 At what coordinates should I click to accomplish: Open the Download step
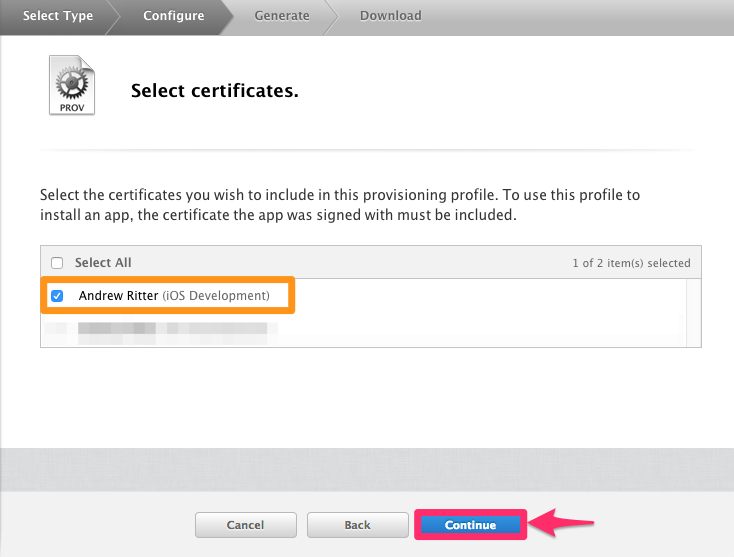[390, 15]
